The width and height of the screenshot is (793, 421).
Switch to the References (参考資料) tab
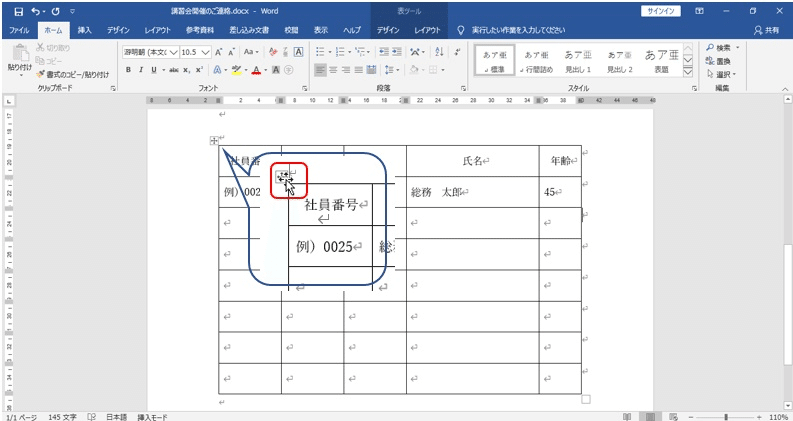point(199,30)
